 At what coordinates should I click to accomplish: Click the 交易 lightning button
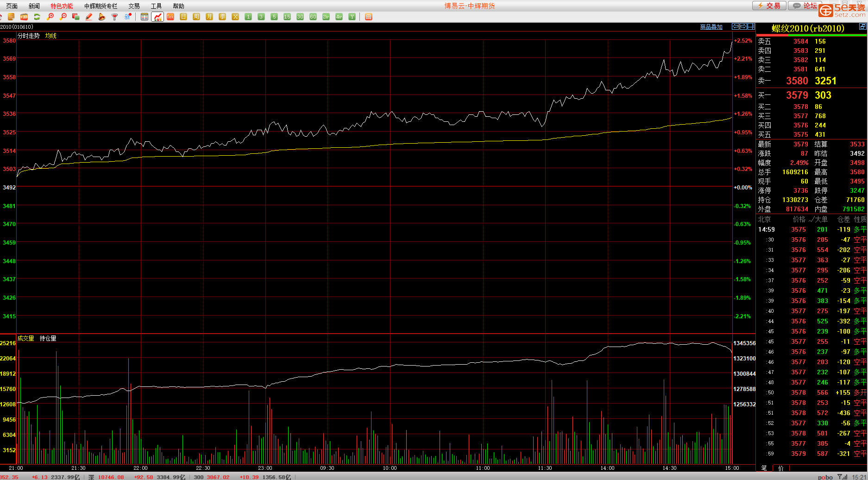point(769,6)
